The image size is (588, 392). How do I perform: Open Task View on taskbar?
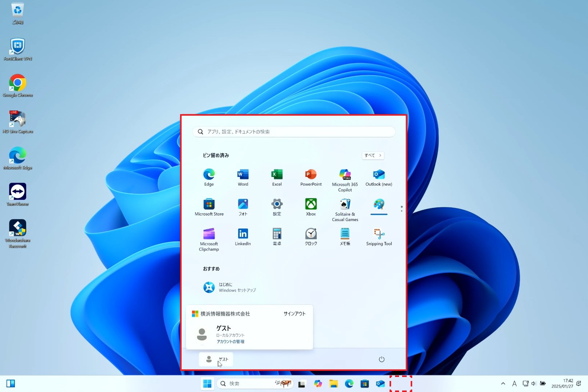[x=302, y=384]
